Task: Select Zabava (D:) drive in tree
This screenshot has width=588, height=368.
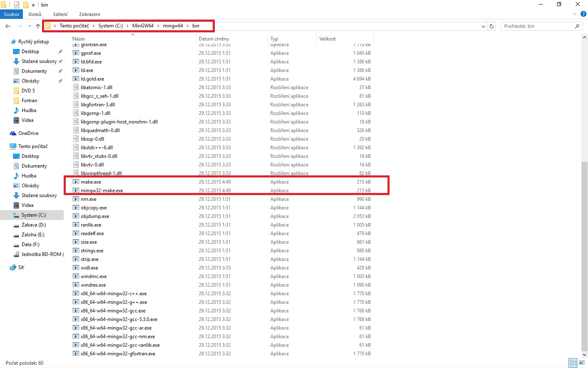Action: click(33, 225)
